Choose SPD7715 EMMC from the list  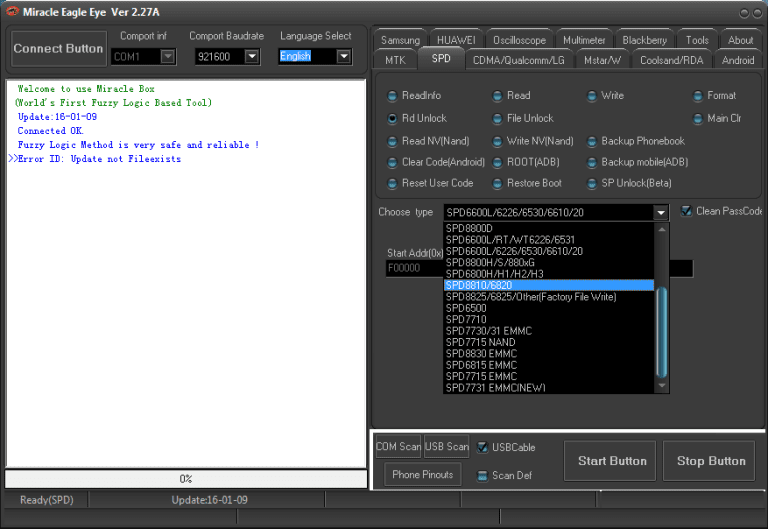coord(549,377)
